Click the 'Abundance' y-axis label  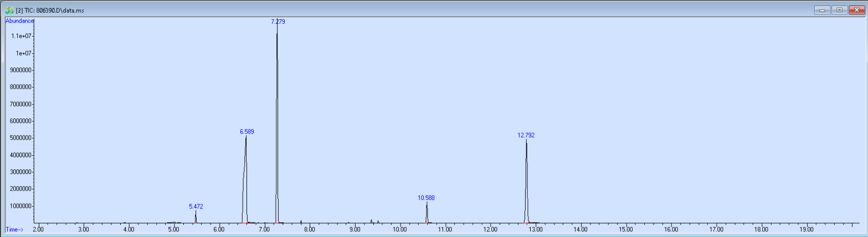pyautogui.click(x=19, y=21)
